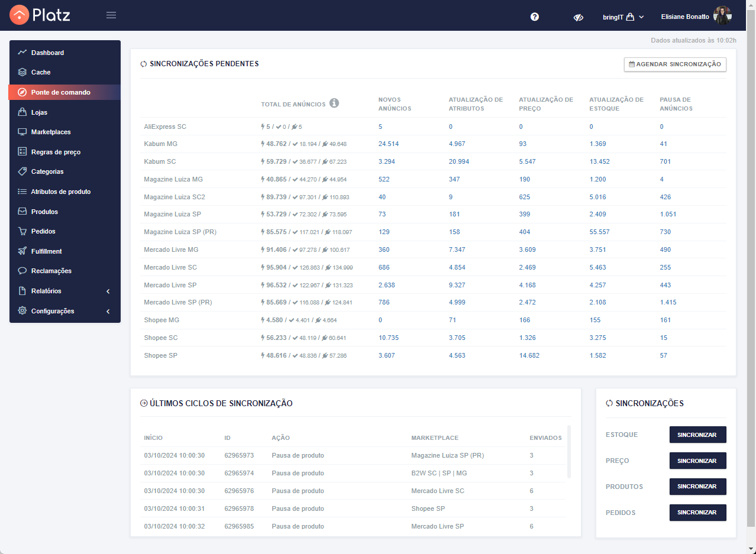
Task: Click the Platz home logo
Action: [40, 15]
